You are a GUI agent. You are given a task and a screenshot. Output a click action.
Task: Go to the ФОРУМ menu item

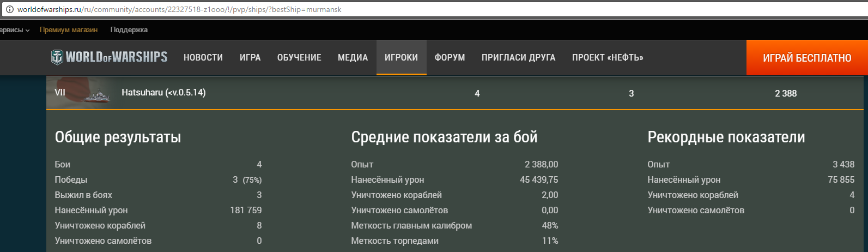pyautogui.click(x=450, y=57)
